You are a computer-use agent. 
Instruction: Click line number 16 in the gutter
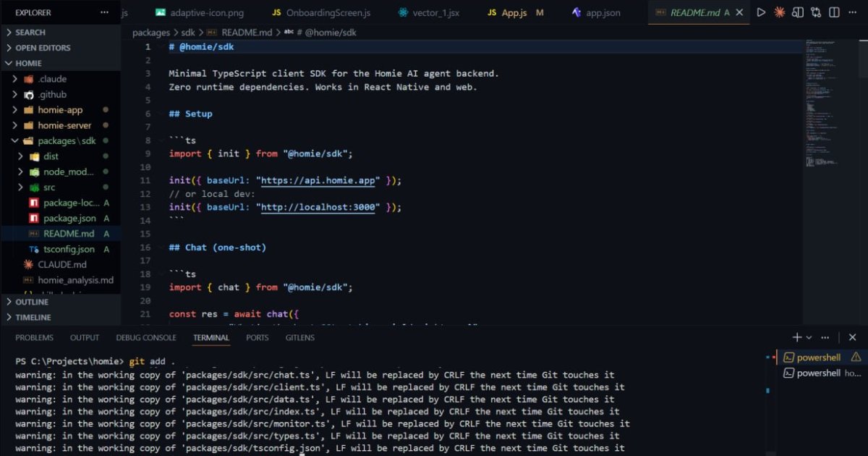[x=145, y=248]
